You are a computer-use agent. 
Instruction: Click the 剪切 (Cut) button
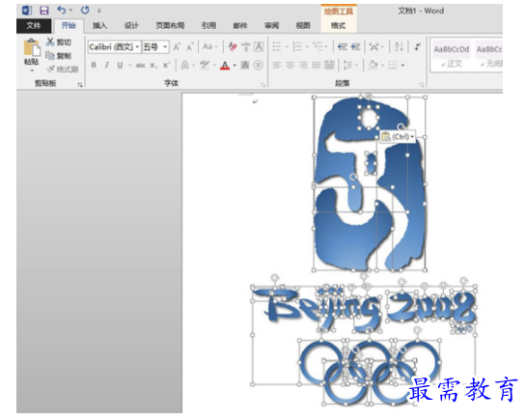coord(59,42)
